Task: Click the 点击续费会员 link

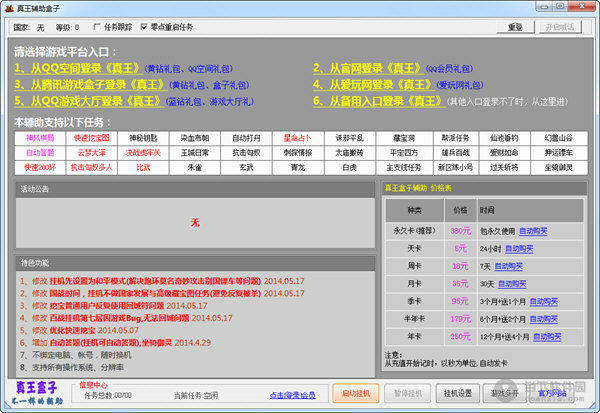Action: point(293,395)
